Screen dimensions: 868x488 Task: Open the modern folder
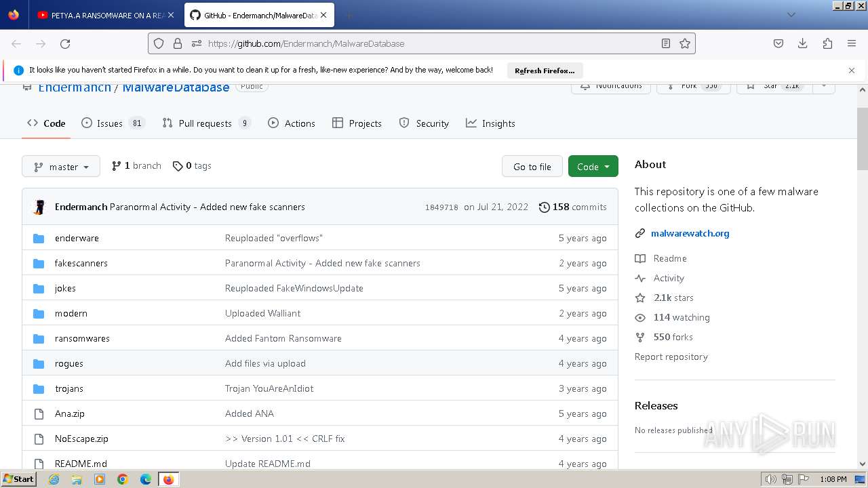coord(71,314)
